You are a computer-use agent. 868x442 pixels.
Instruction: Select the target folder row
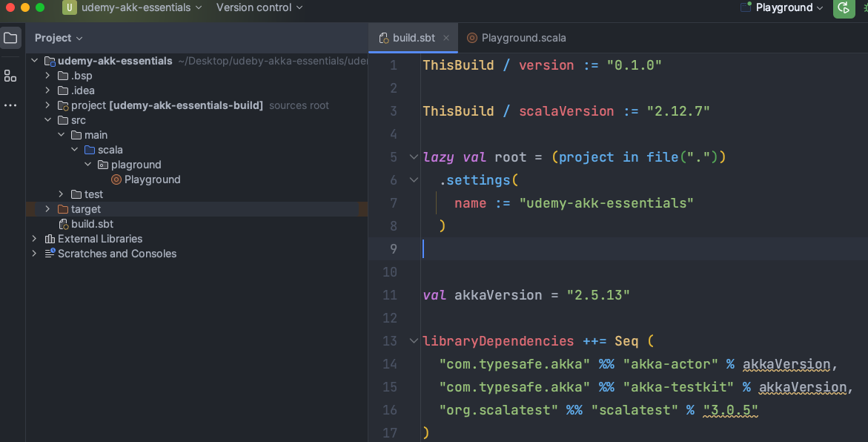point(197,209)
